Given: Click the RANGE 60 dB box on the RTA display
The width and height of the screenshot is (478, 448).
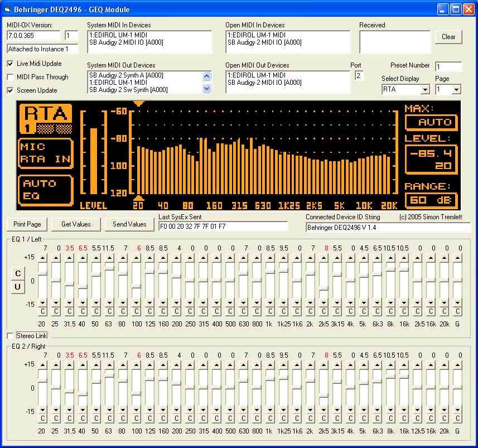Looking at the screenshot, I should (x=431, y=200).
